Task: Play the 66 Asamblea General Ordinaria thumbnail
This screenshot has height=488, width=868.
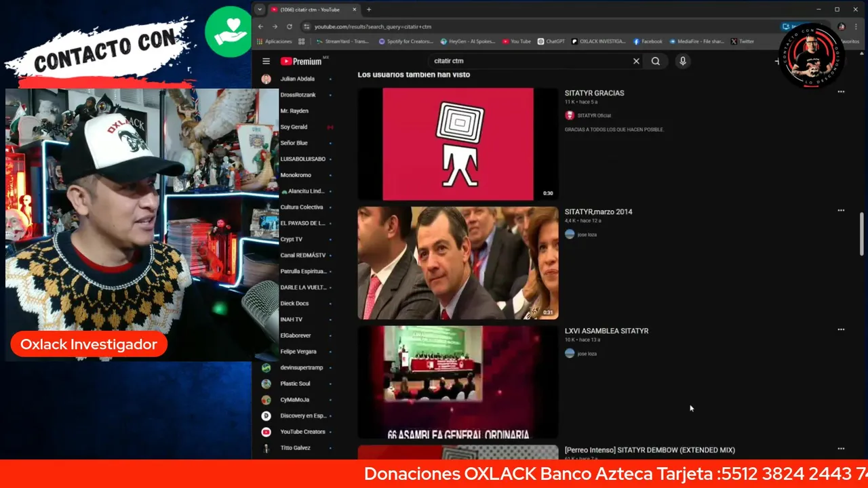Action: click(x=458, y=382)
